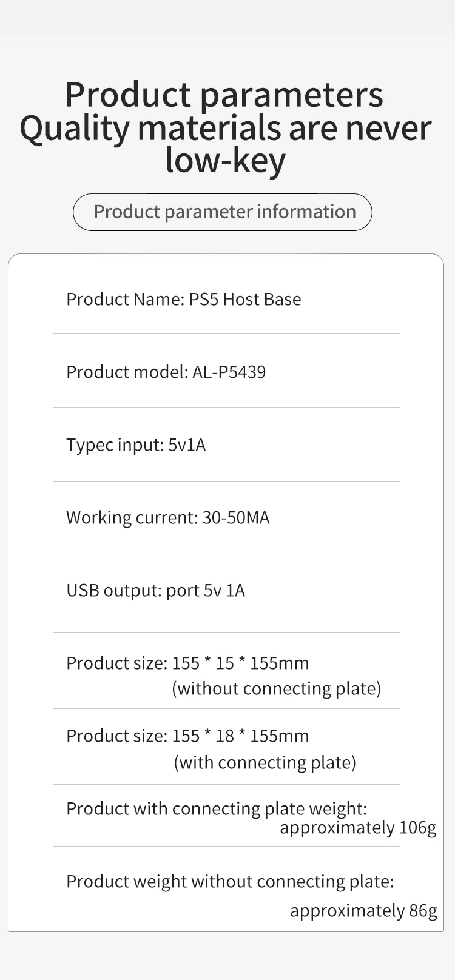Select the "approximately 86g" weight value

[363, 911]
